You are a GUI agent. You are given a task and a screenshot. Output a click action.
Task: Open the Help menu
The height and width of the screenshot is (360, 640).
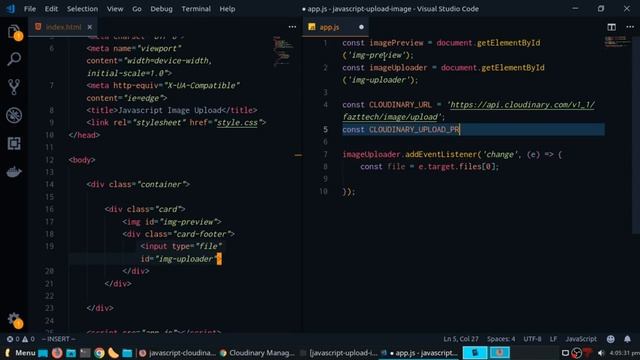pos(227,9)
